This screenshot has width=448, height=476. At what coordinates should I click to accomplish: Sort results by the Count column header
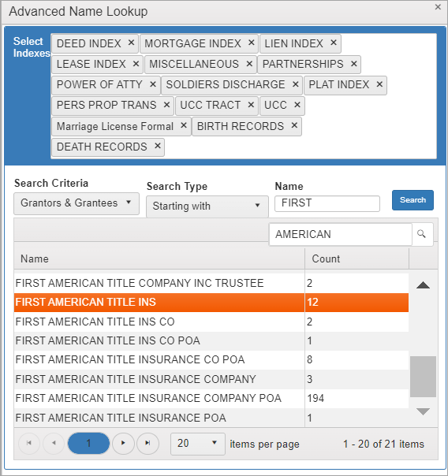pyautogui.click(x=357, y=259)
